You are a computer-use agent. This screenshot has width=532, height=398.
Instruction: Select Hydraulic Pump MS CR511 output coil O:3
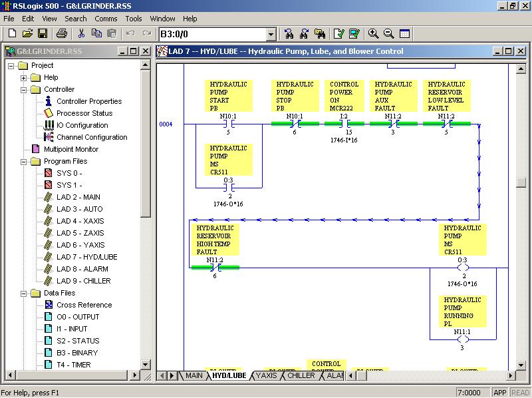(x=462, y=268)
